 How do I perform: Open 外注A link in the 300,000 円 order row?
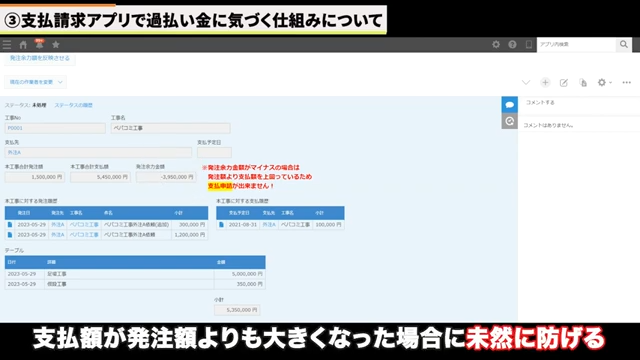click(58, 224)
